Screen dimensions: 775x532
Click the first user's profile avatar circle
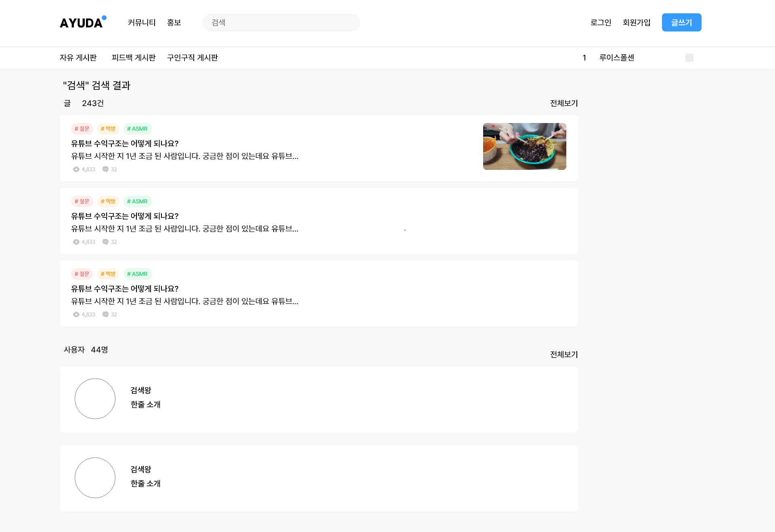pyautogui.click(x=95, y=398)
